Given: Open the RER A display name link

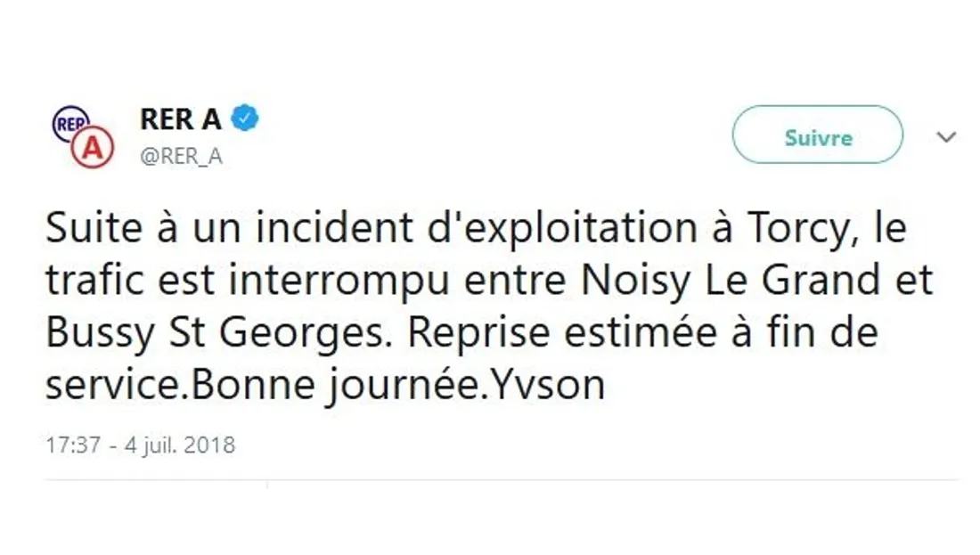Looking at the screenshot, I should [x=178, y=118].
